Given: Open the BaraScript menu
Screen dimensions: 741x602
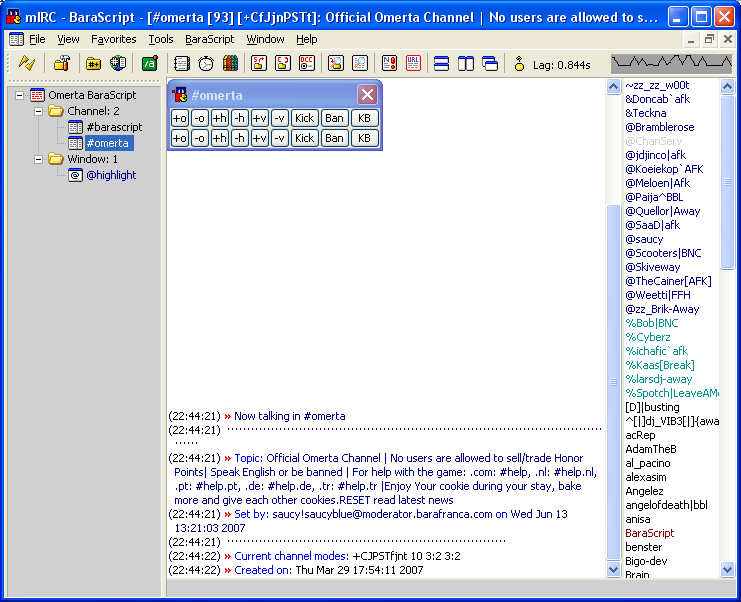Looking at the screenshot, I should click(x=209, y=39).
